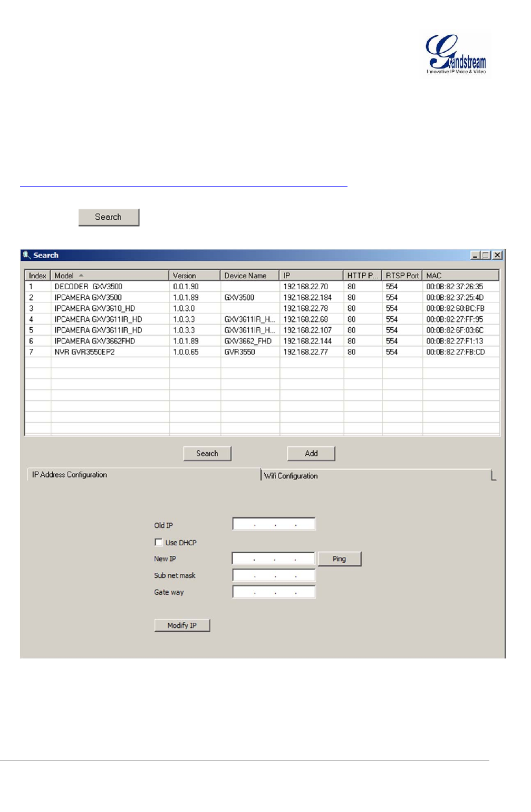Image resolution: width=531 pixels, height=812 pixels.
Task: Click the Gate way address field
Action: [274, 592]
